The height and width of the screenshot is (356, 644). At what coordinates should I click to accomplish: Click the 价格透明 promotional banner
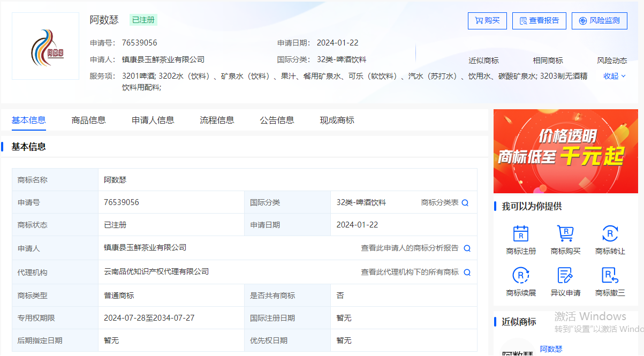566,152
